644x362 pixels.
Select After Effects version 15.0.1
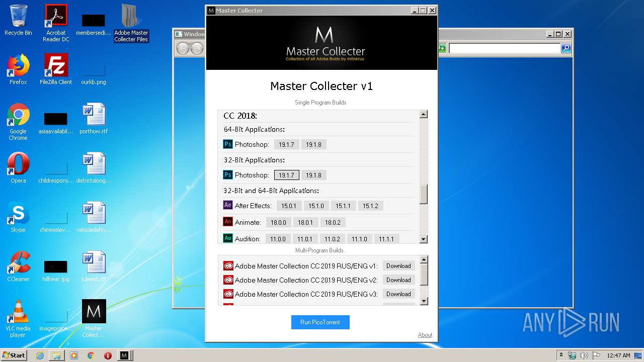pyautogui.click(x=289, y=206)
